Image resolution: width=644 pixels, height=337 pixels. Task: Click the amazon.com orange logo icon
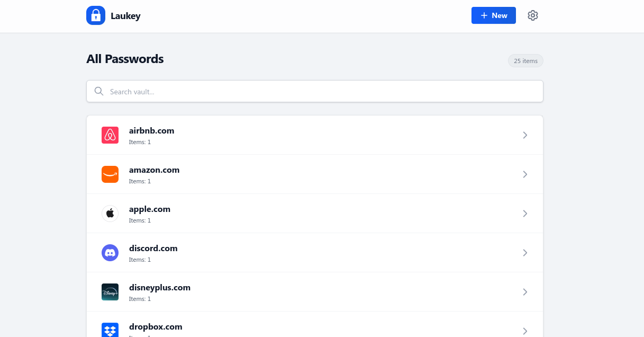(x=110, y=174)
